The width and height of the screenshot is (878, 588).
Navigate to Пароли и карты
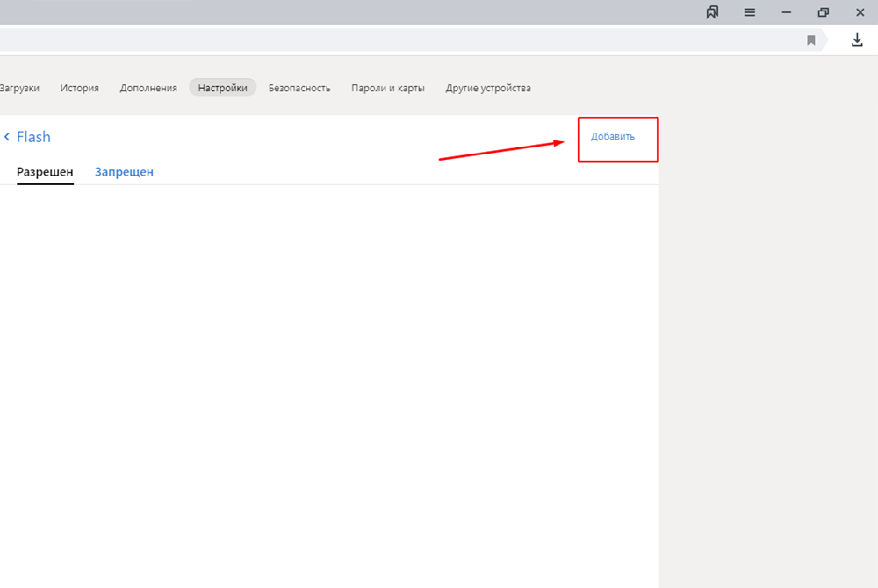388,88
